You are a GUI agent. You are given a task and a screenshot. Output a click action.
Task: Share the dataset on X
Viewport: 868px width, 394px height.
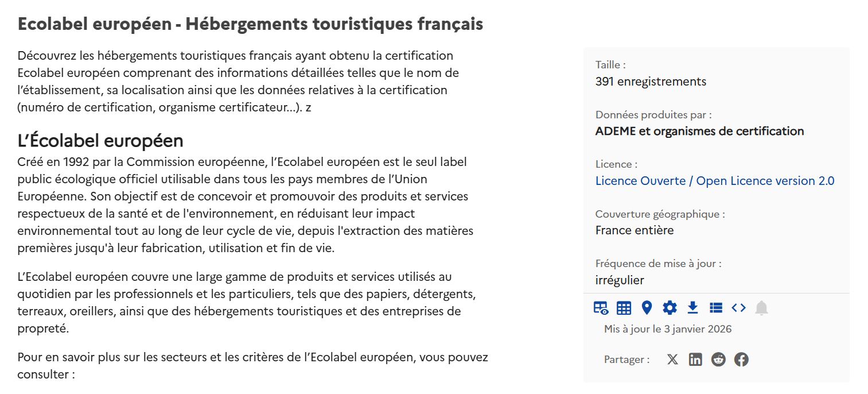672,360
